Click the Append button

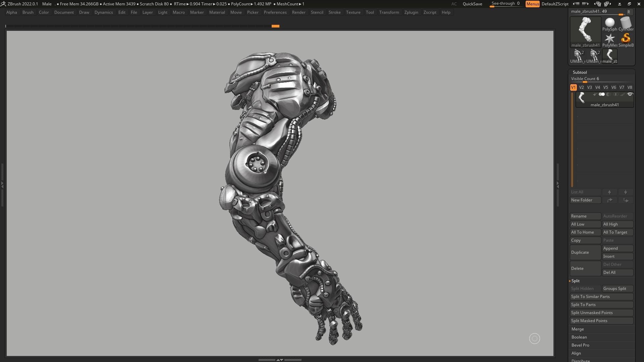618,248
